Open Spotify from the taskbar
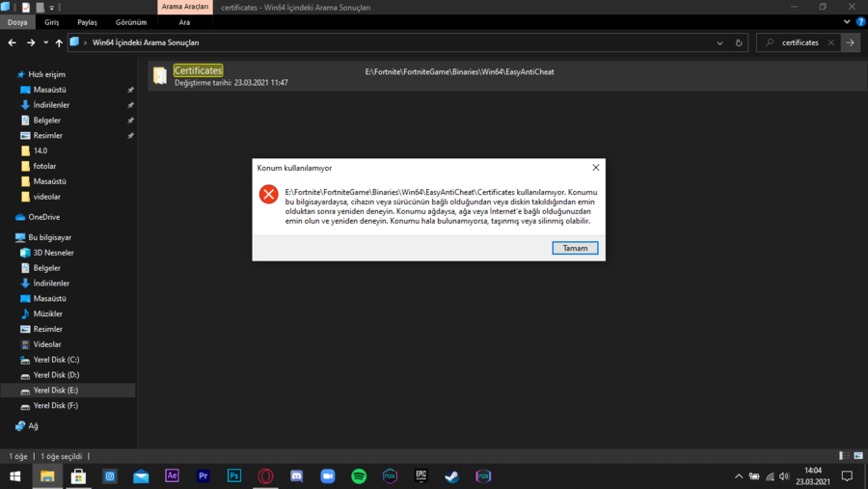Viewport: 868px width, 489px height. point(359,475)
